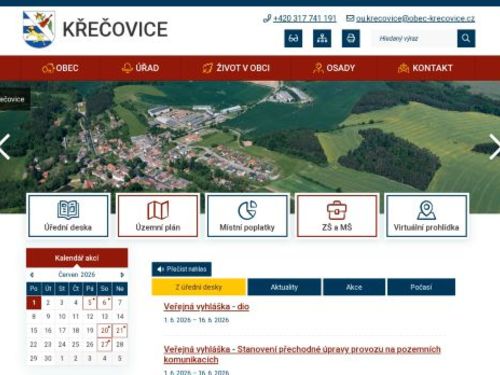Click the Úřední deska open book icon
This screenshot has height=375, width=500.
(x=68, y=210)
